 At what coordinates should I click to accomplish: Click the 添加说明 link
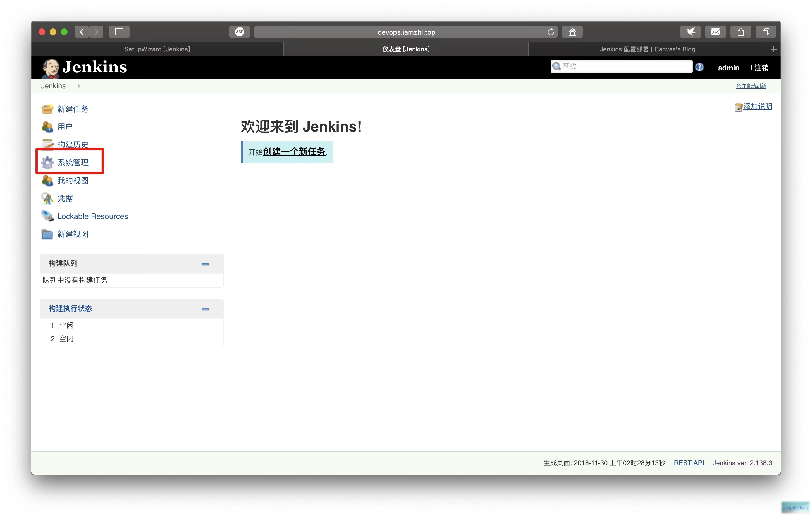tap(758, 107)
